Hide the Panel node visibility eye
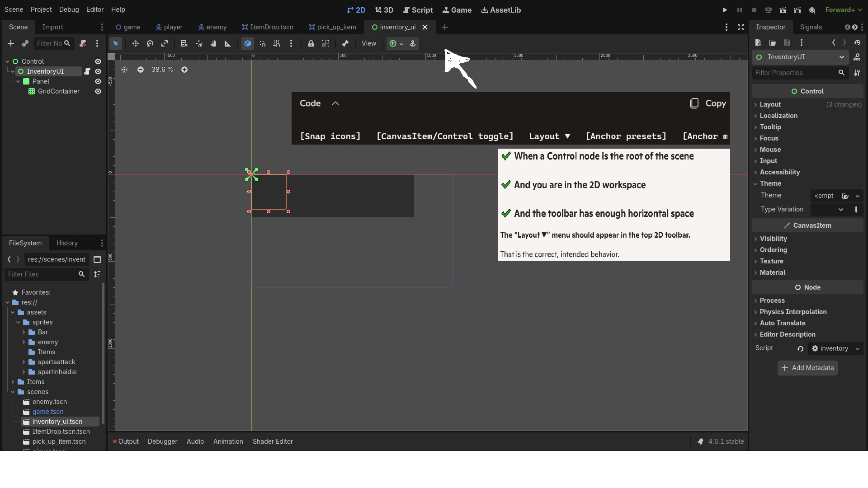This screenshot has height=488, width=868. click(x=98, y=81)
